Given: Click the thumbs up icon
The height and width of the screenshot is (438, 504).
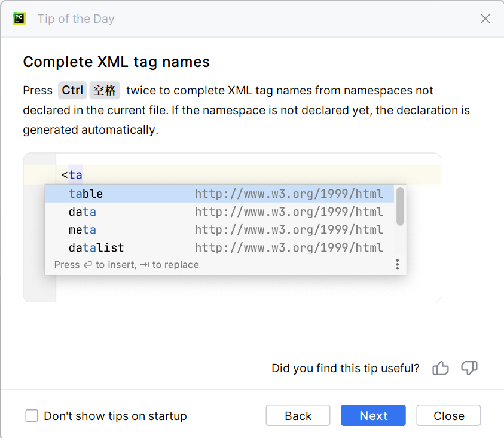Looking at the screenshot, I should coord(441,368).
